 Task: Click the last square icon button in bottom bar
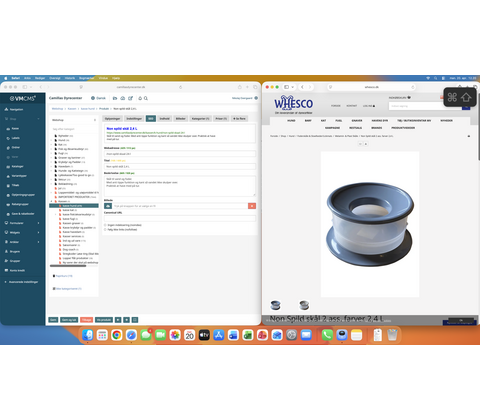135,320
